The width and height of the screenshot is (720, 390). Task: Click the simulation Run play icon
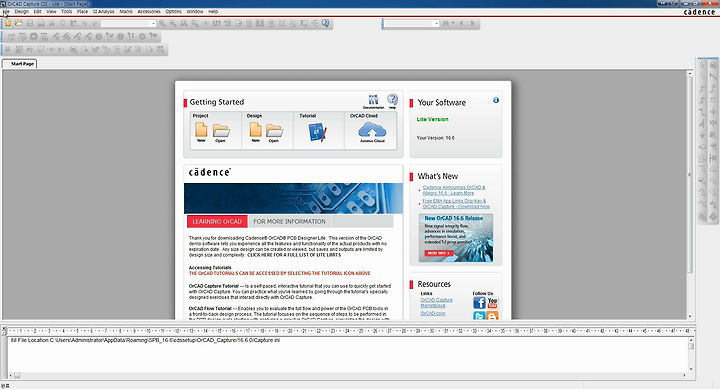pos(34,36)
